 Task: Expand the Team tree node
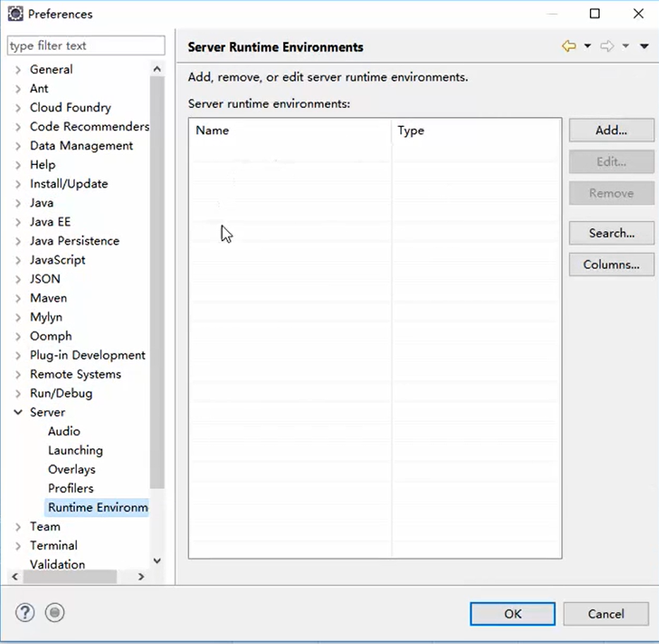(18, 527)
